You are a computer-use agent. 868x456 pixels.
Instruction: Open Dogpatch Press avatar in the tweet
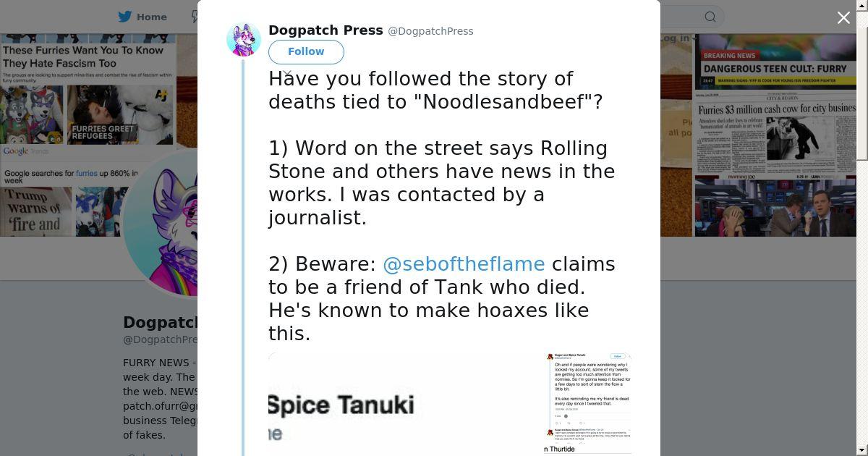pyautogui.click(x=244, y=39)
